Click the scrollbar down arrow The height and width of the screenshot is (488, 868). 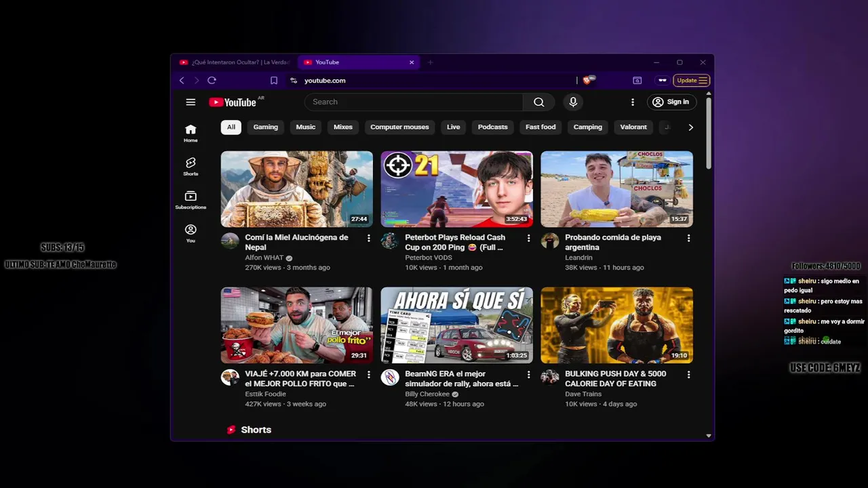point(709,436)
